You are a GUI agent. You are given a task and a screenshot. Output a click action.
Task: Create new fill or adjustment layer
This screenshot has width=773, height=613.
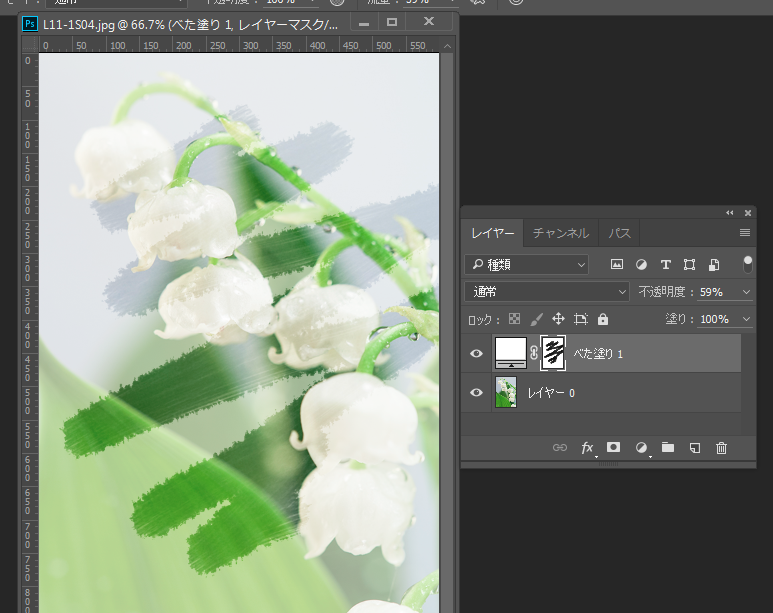(x=641, y=447)
